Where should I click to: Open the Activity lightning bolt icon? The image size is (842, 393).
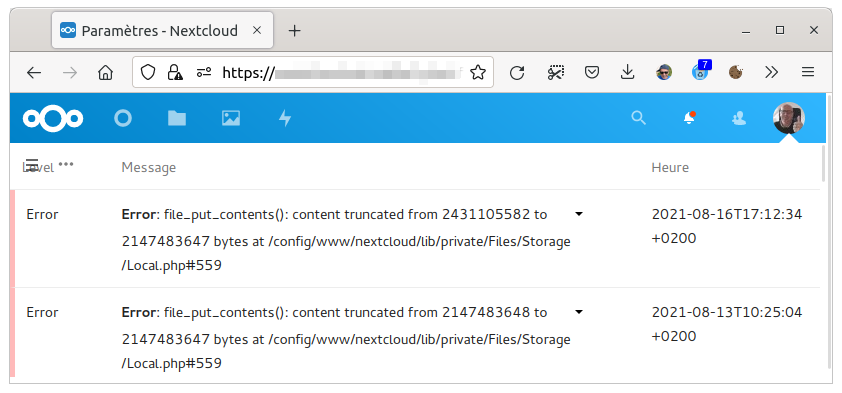click(x=285, y=118)
